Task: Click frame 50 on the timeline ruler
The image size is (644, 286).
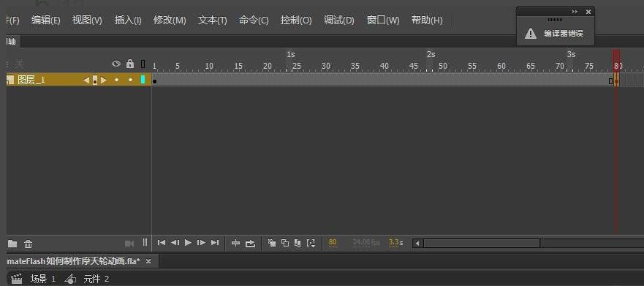Action: click(x=443, y=66)
